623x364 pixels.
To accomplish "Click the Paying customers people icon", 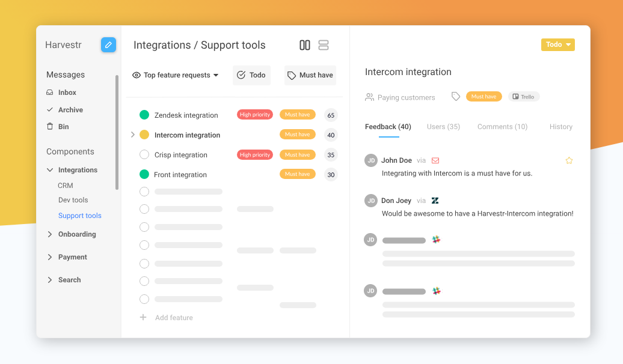I will pyautogui.click(x=369, y=97).
